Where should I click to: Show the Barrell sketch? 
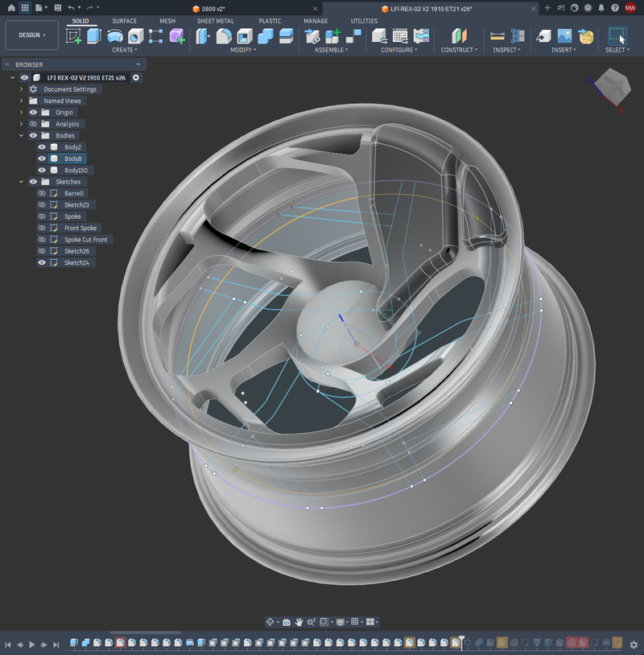coord(42,193)
